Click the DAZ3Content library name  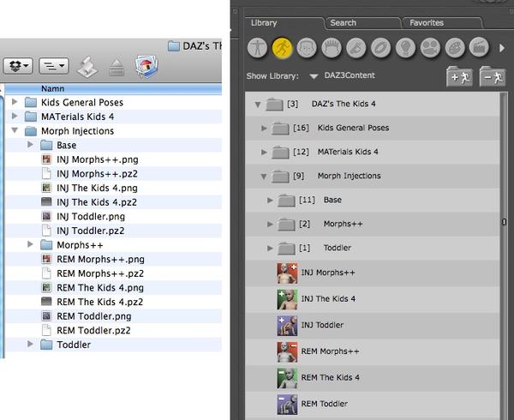tap(350, 75)
